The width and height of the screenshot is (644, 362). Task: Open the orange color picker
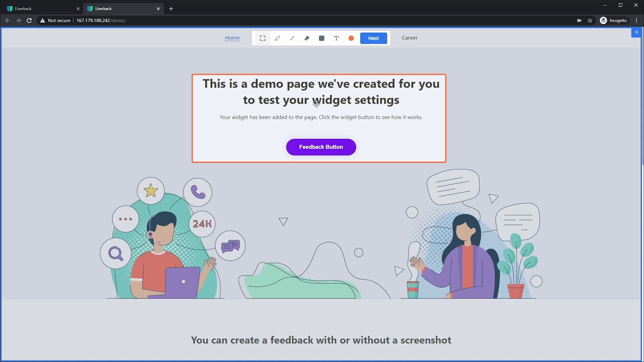(351, 38)
